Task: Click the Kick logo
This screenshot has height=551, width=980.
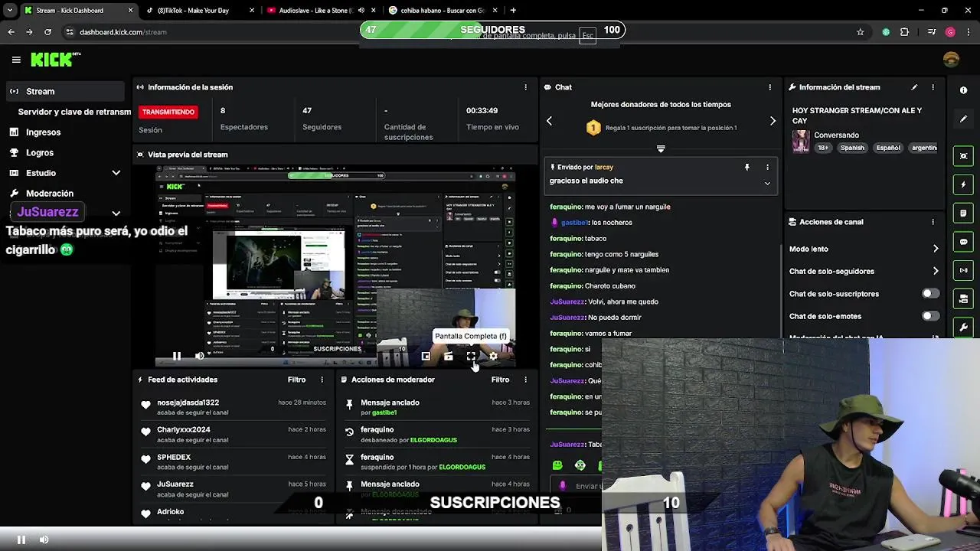Action: tap(55, 60)
